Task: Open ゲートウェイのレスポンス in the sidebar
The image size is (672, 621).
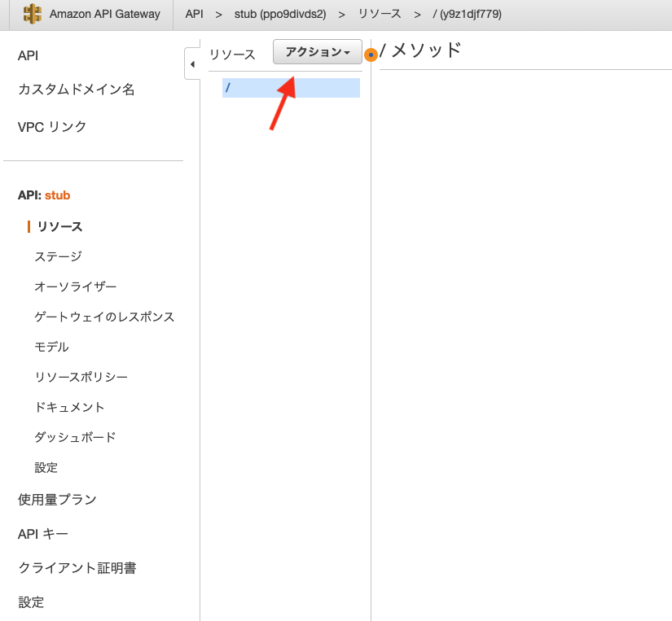Action: coord(104,317)
